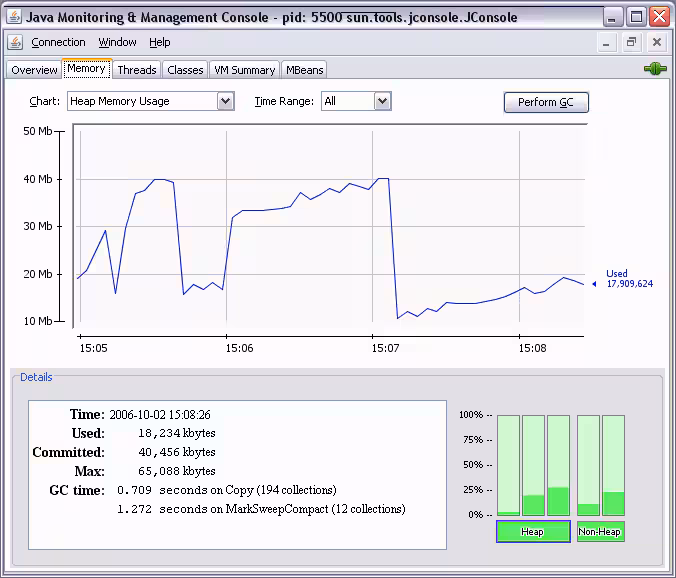Click the MarkSweepCompact GC time line
The width and height of the screenshot is (676, 578).
[261, 509]
